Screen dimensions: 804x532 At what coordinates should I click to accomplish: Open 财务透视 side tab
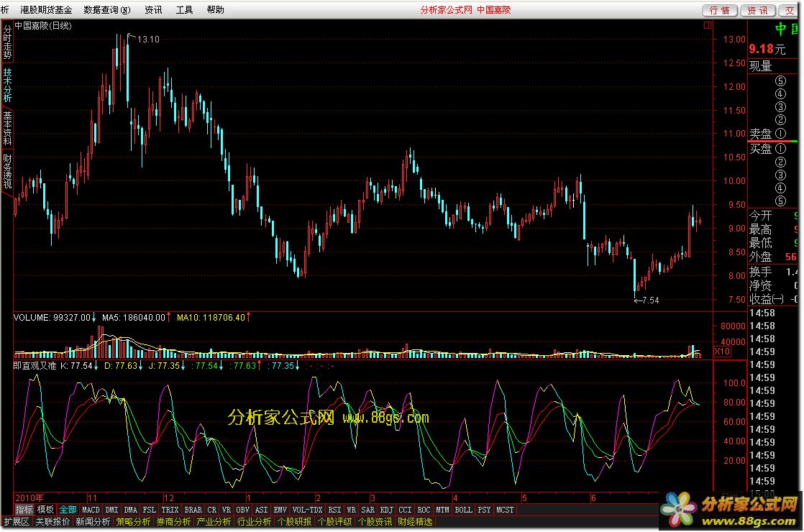(x=7, y=171)
